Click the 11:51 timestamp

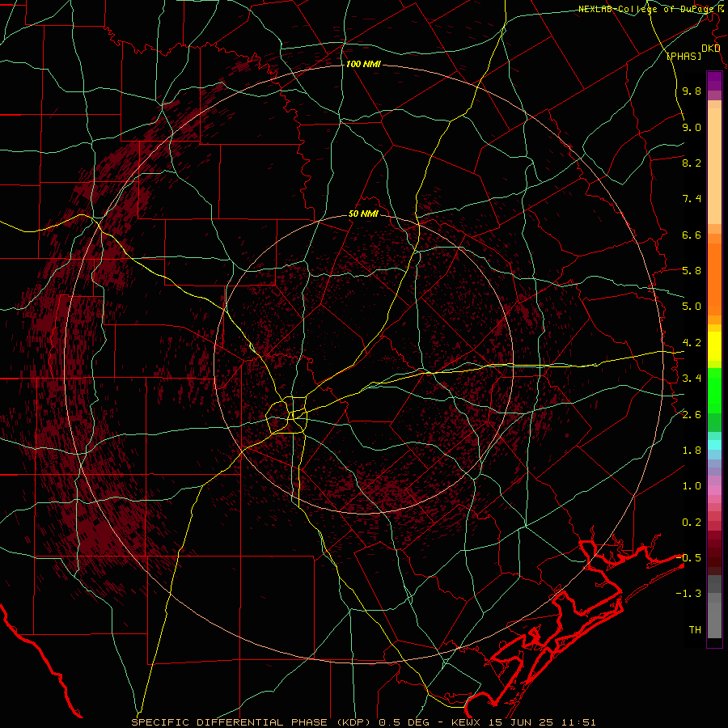[578, 722]
